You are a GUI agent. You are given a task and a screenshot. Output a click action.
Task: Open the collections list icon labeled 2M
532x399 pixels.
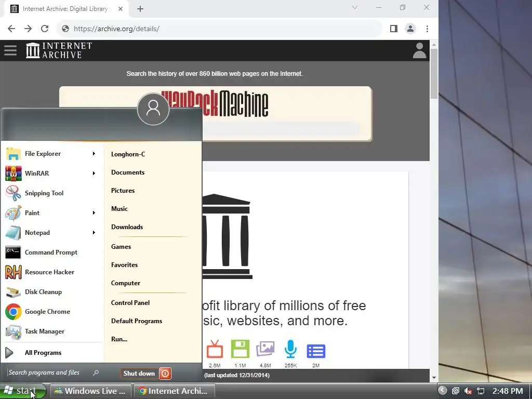pyautogui.click(x=316, y=351)
